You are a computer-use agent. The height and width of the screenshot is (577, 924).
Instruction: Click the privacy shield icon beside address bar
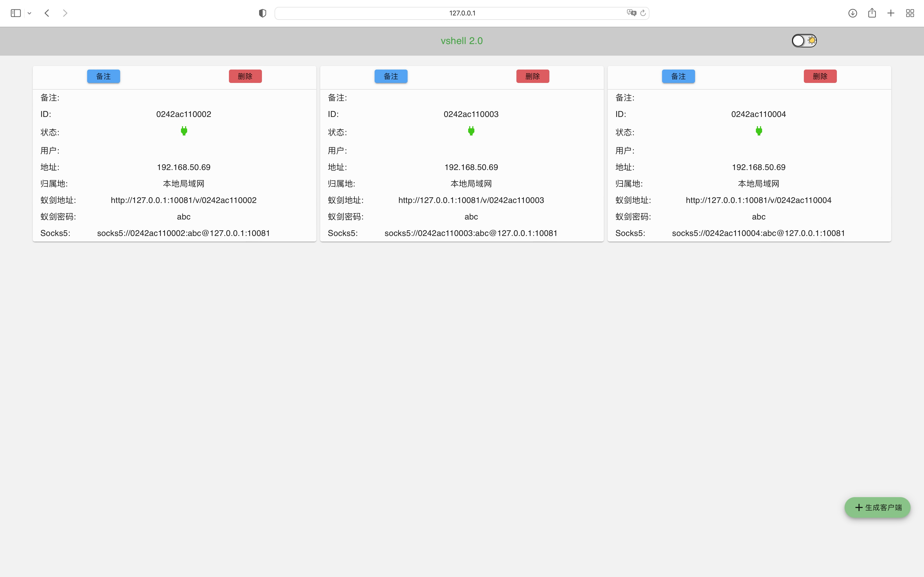pyautogui.click(x=262, y=13)
